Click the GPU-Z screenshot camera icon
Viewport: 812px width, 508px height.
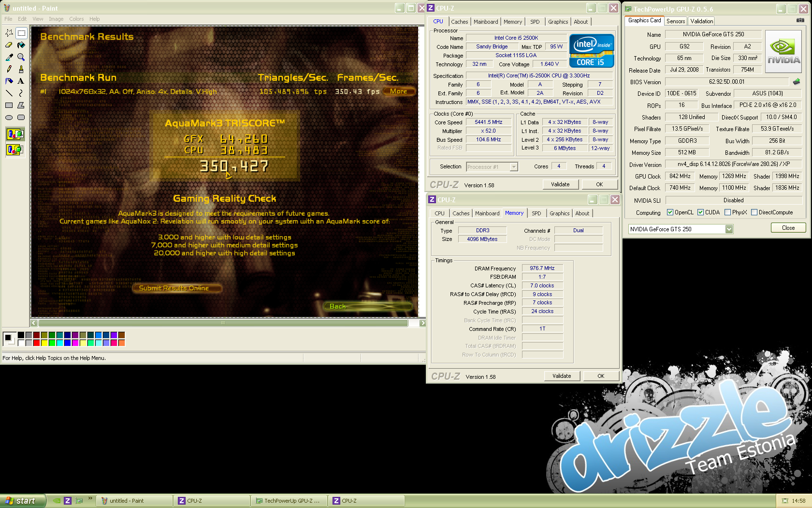tap(800, 20)
